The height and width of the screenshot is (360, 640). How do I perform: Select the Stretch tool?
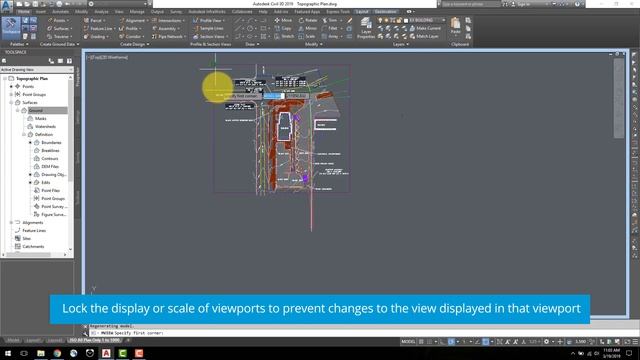[x=284, y=37]
